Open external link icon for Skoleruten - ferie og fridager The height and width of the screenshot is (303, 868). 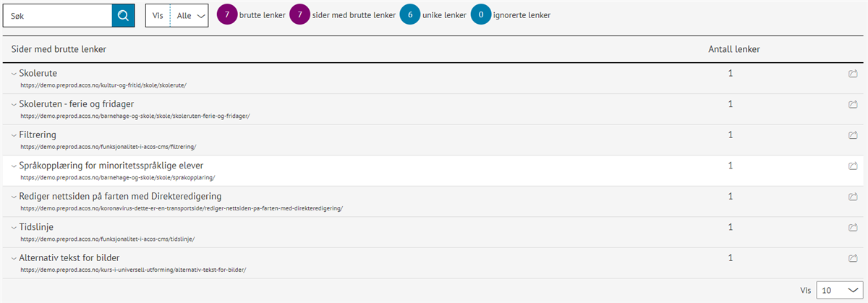coord(853,104)
